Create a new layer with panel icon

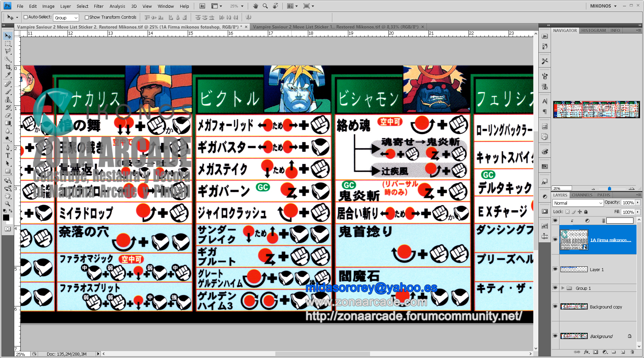tap(623, 352)
